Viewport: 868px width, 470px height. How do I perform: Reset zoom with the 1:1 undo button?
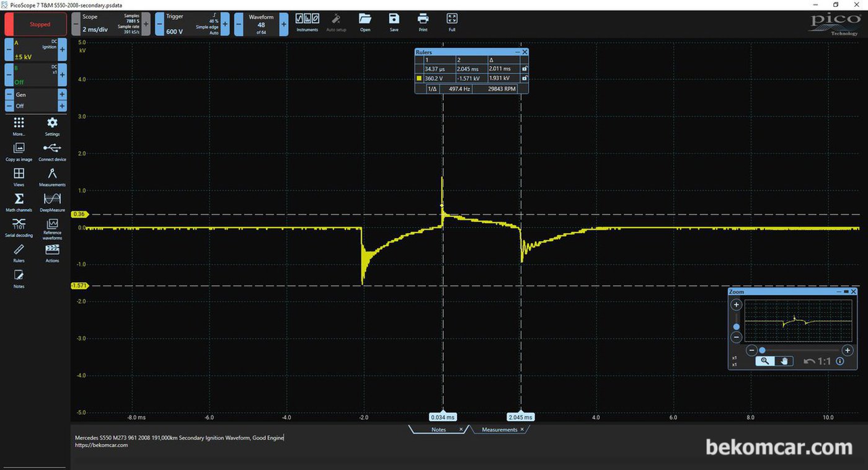[817, 361]
